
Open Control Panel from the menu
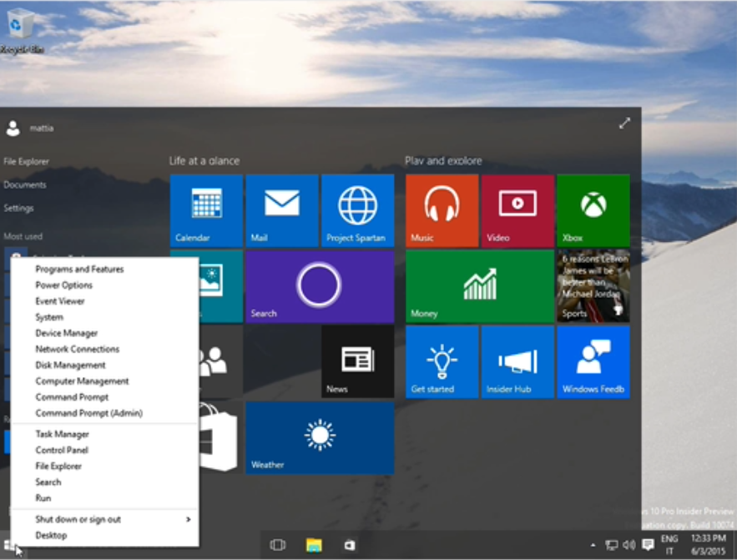[103, 450]
